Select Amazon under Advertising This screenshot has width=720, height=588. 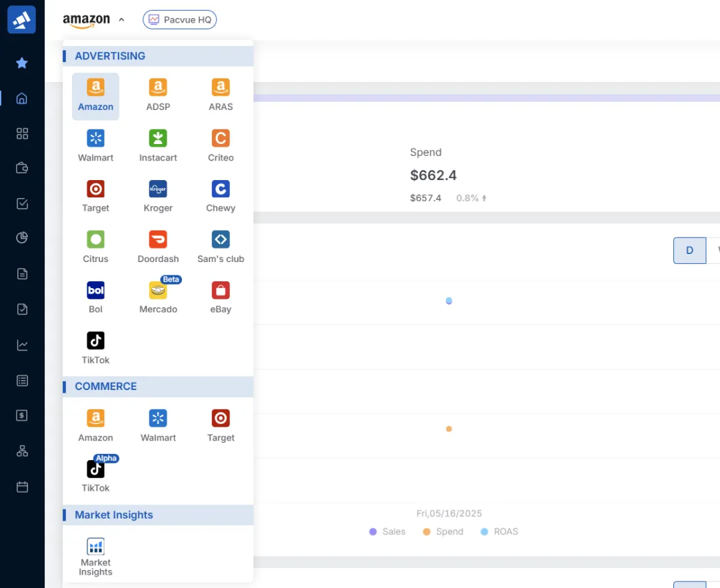click(95, 96)
